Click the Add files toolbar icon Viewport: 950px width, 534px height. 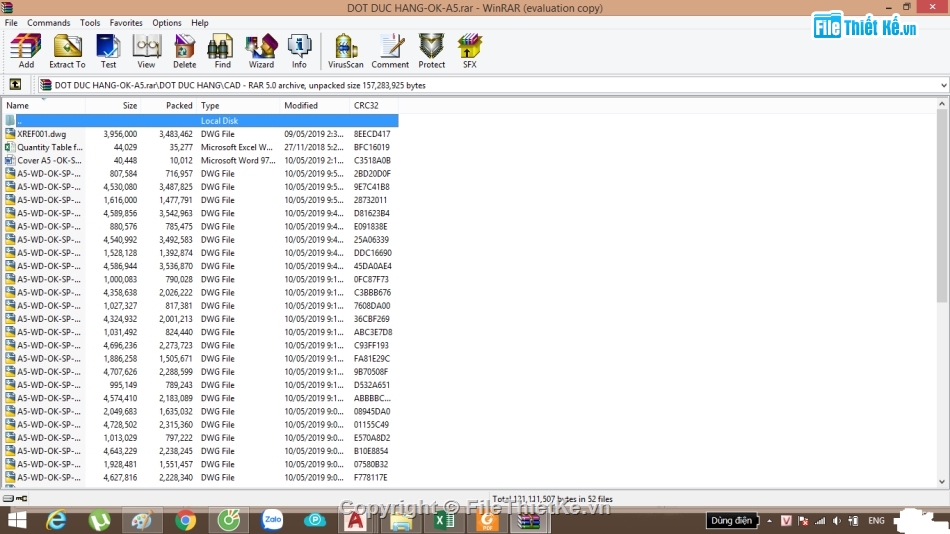click(26, 51)
